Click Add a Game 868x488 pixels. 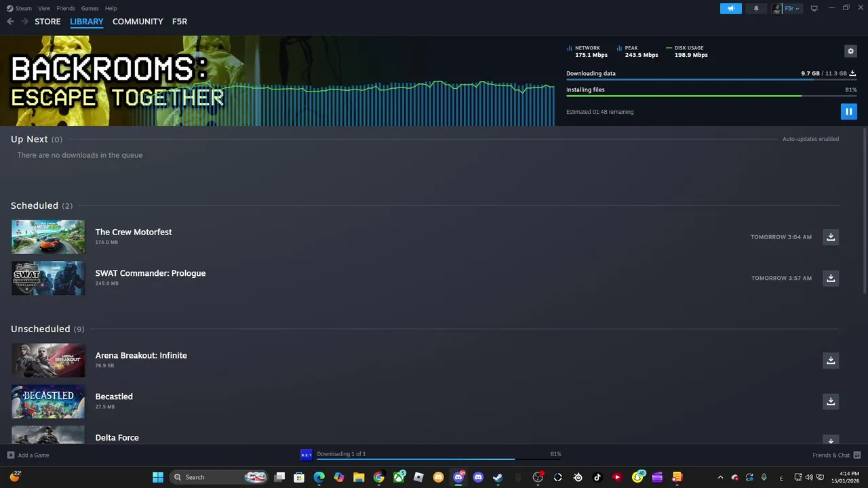(x=28, y=455)
